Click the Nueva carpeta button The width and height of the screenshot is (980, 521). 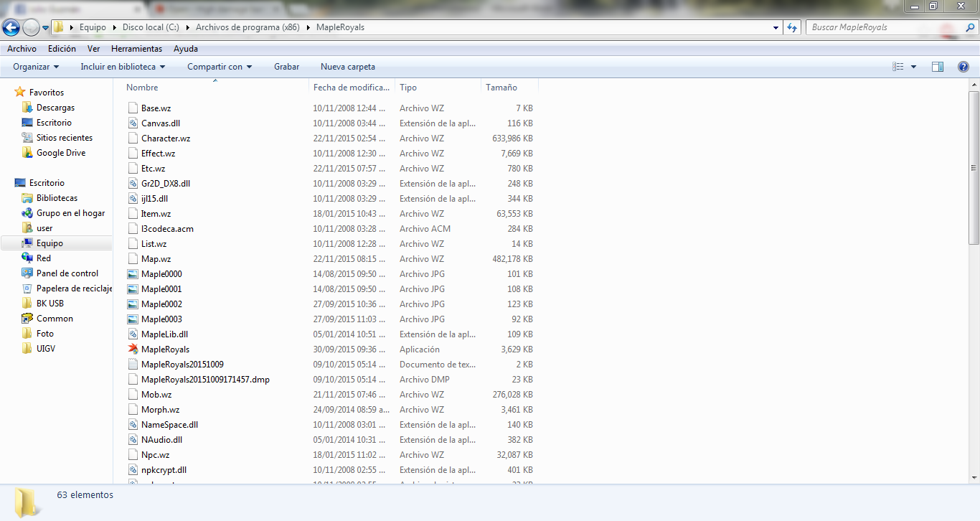click(348, 67)
